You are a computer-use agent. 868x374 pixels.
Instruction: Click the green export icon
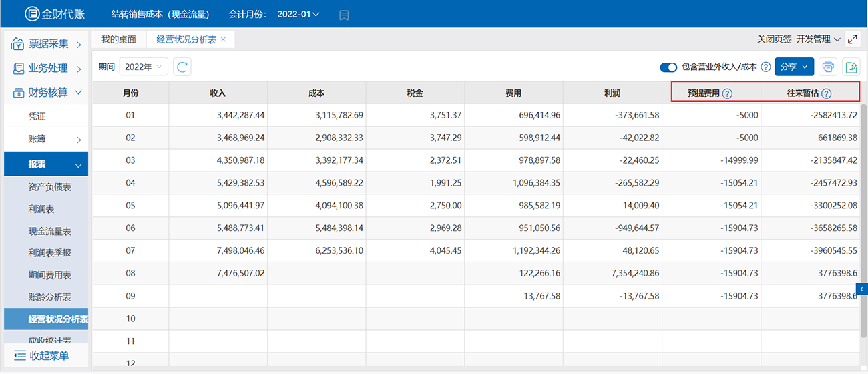tap(851, 67)
